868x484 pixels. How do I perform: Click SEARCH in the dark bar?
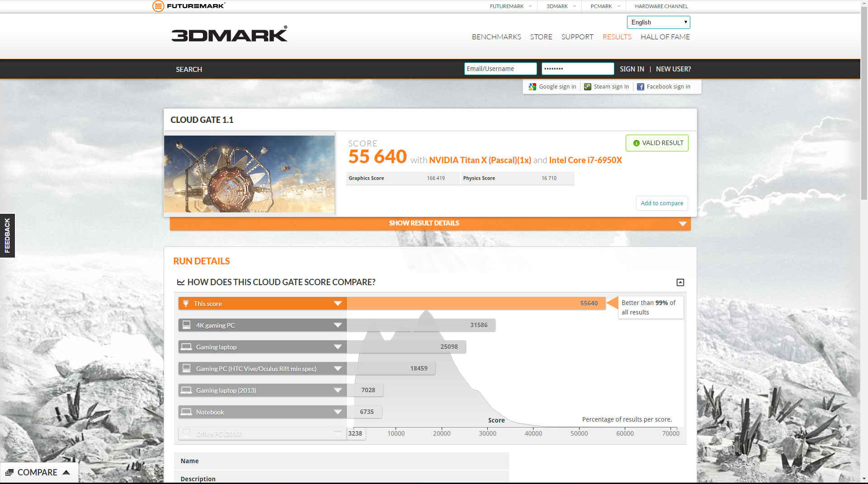189,69
